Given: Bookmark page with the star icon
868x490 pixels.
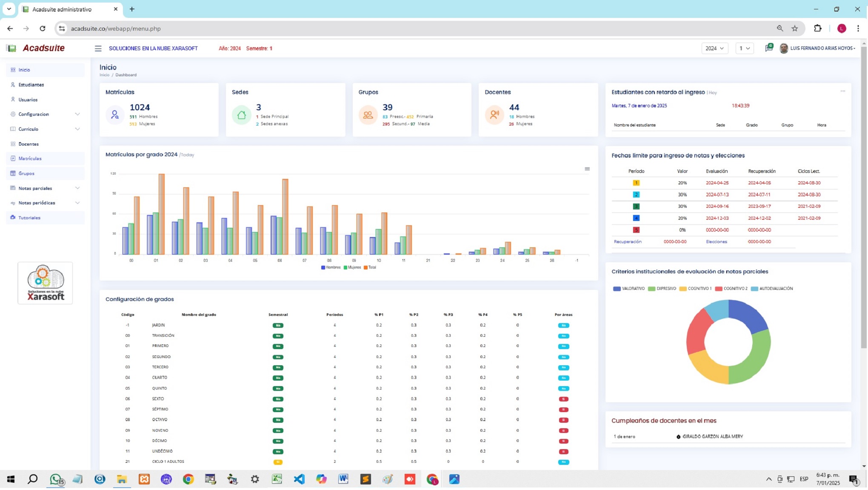Looking at the screenshot, I should coord(795,29).
